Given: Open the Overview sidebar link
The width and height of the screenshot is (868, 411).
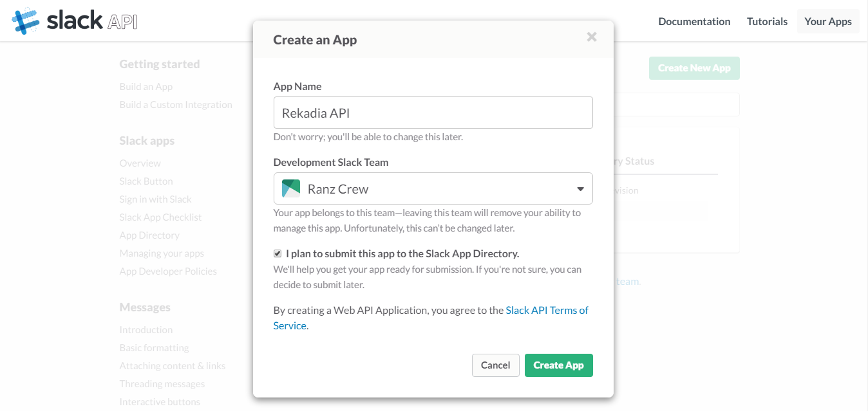Looking at the screenshot, I should click(x=140, y=163).
